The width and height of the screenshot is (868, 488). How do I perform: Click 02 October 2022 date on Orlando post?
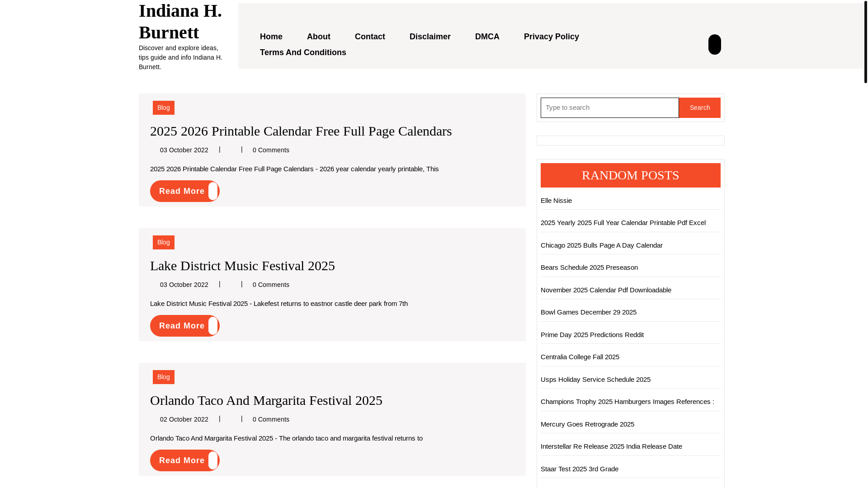click(184, 419)
